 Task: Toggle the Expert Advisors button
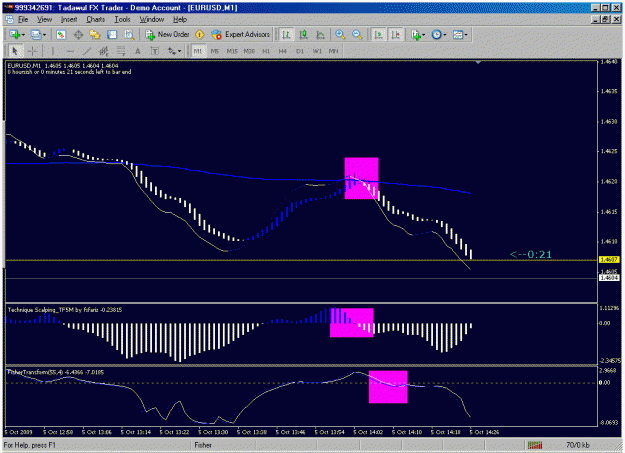click(x=240, y=35)
